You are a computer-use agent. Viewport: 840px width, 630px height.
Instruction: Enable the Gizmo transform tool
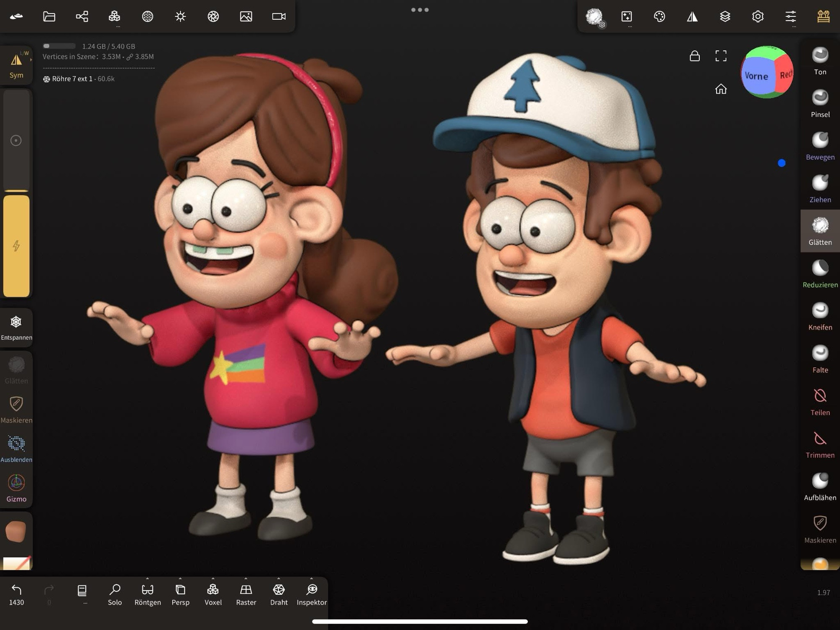pyautogui.click(x=16, y=488)
